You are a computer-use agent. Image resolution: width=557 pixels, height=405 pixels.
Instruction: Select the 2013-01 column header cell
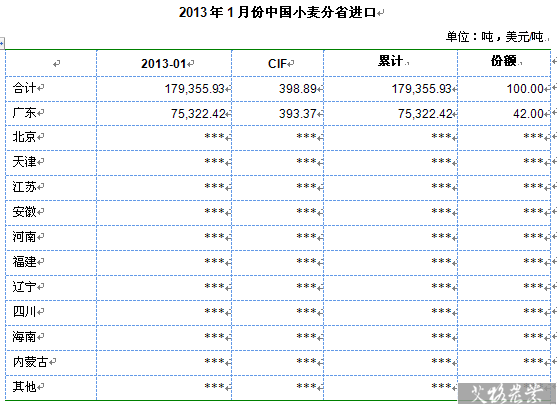pyautogui.click(x=164, y=64)
